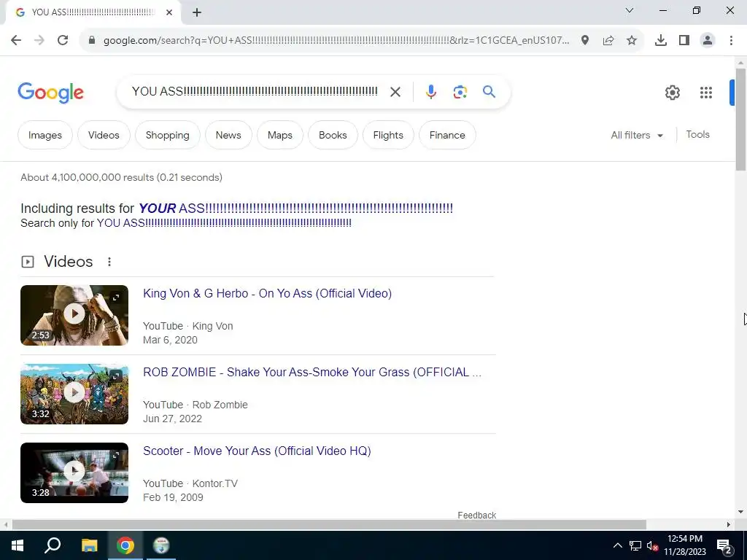Open Chrome side panel
This screenshot has height=560, width=747.
684,41
